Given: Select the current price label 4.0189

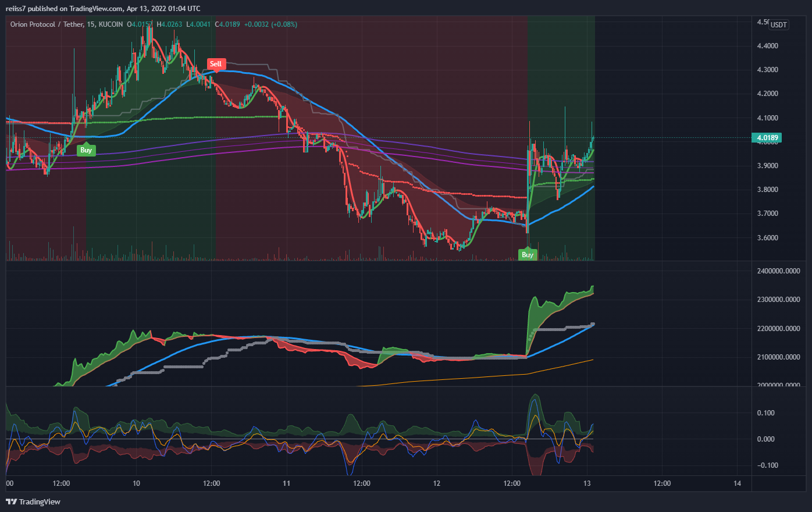Looking at the screenshot, I should tap(766, 138).
